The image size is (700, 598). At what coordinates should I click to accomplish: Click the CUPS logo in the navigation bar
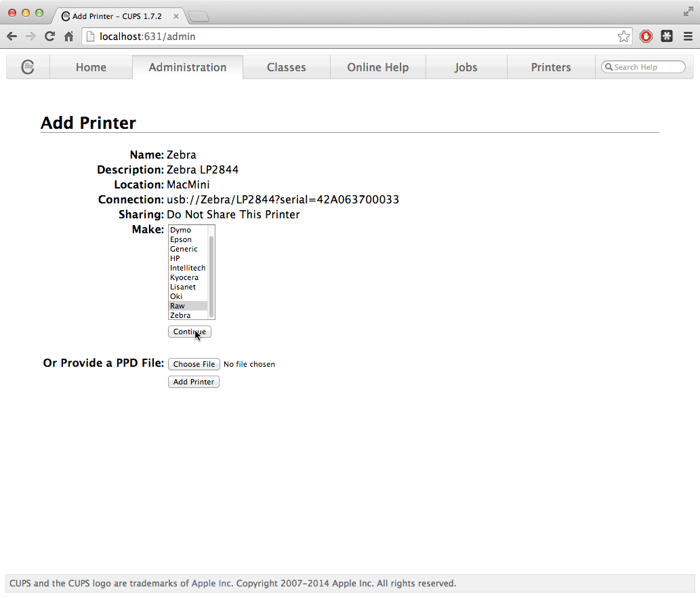(x=28, y=67)
